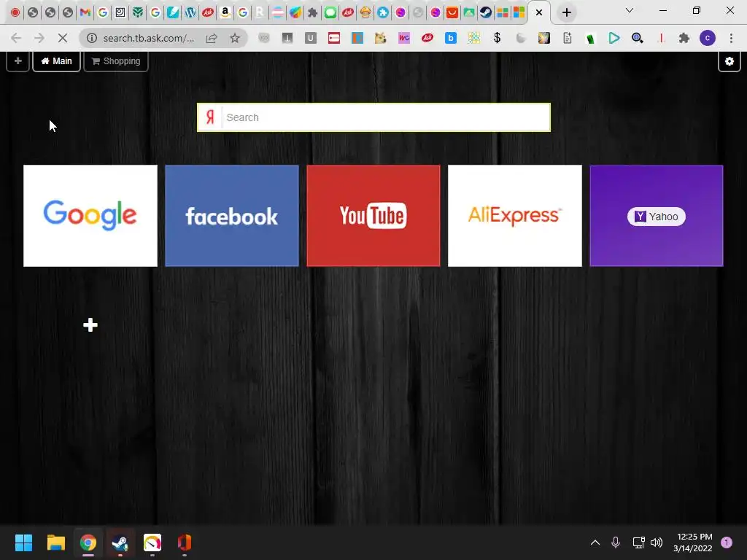Open the blue b extension
Viewport: 747px width, 560px height.
pos(451,38)
